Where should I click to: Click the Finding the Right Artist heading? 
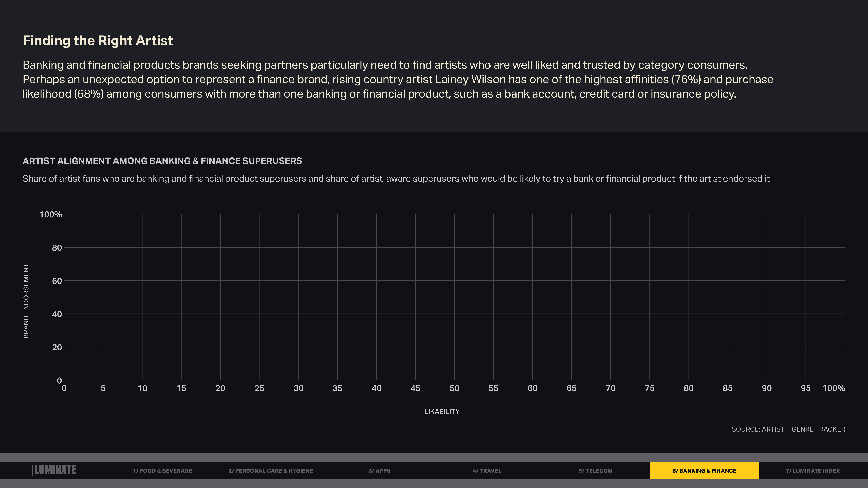click(x=98, y=41)
